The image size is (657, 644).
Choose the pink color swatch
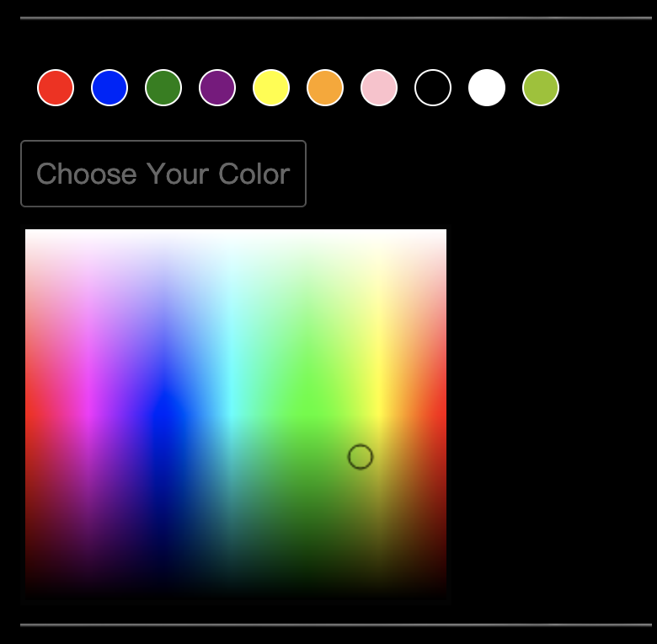click(x=379, y=88)
